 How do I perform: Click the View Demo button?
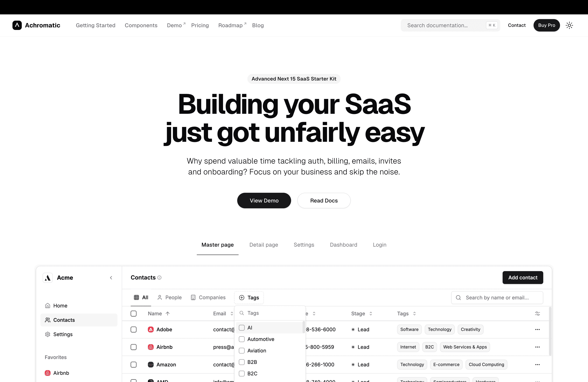[x=264, y=200]
